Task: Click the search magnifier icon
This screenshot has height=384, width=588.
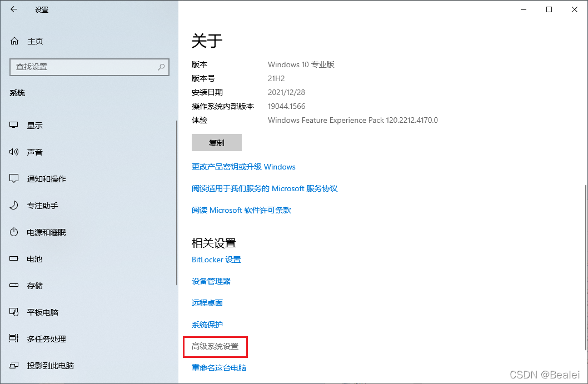Action: pos(161,67)
